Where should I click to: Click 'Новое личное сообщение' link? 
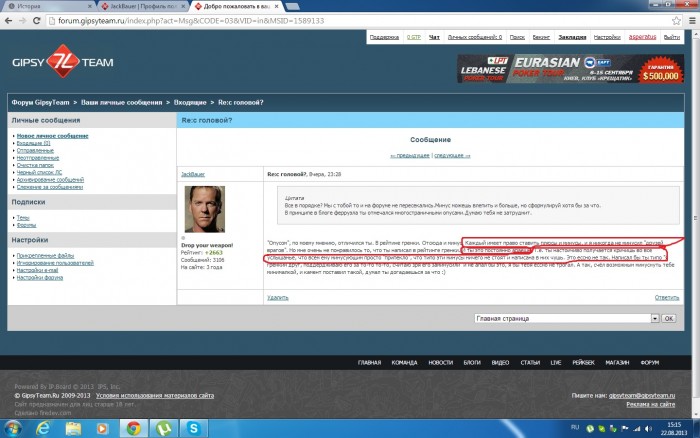[52, 136]
